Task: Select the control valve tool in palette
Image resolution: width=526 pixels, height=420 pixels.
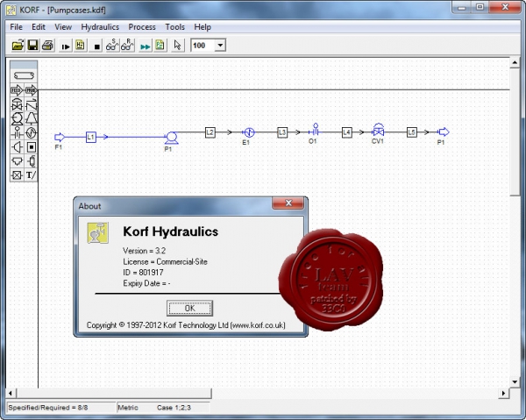Action: tap(17, 104)
